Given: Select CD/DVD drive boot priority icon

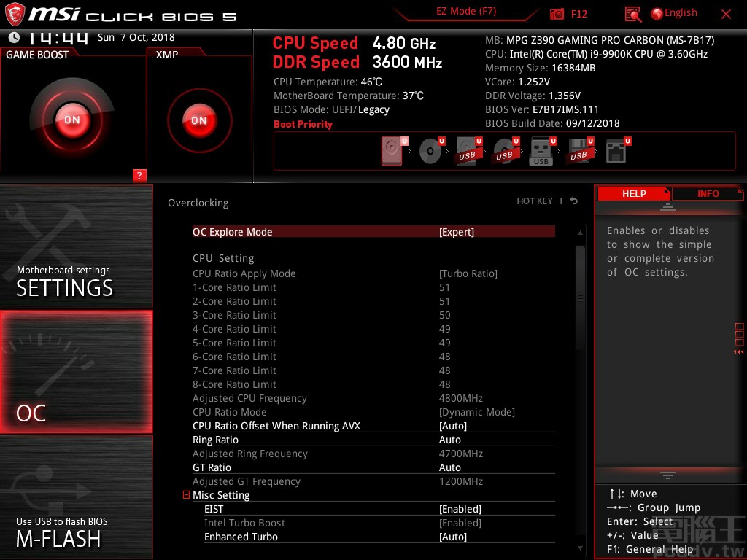Looking at the screenshot, I should point(431,151).
